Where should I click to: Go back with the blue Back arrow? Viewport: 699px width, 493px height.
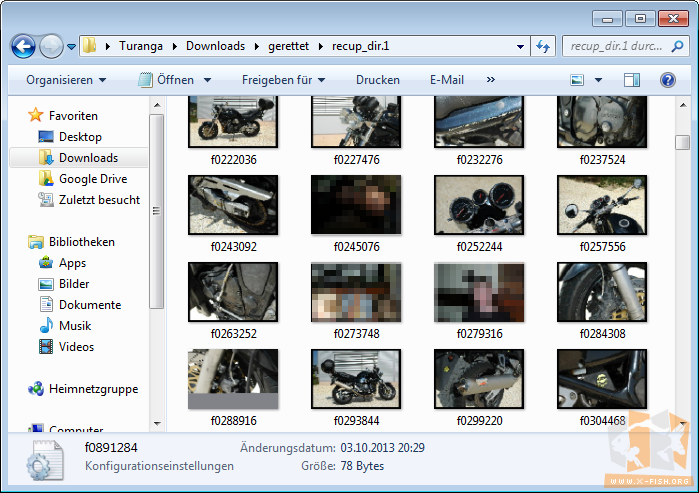click(x=23, y=46)
